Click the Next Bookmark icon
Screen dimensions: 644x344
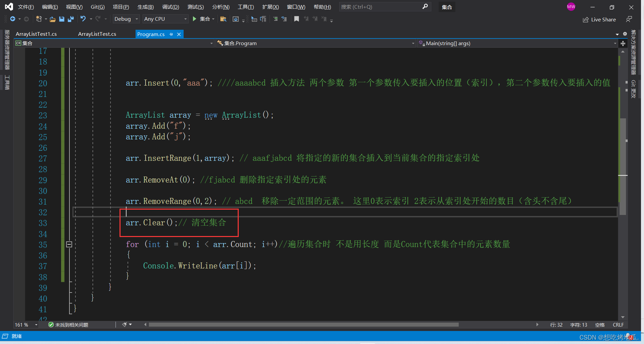(315, 19)
